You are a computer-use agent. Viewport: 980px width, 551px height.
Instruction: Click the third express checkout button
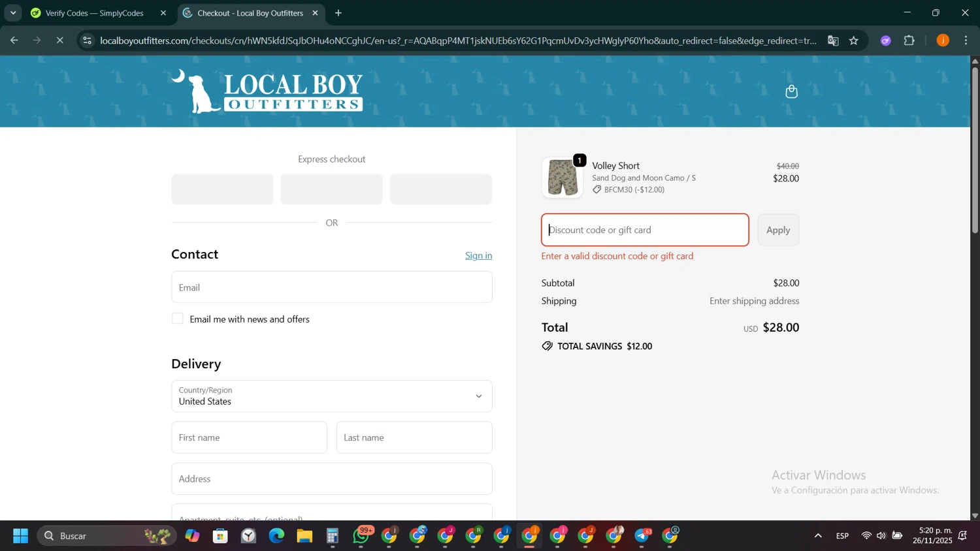point(441,189)
